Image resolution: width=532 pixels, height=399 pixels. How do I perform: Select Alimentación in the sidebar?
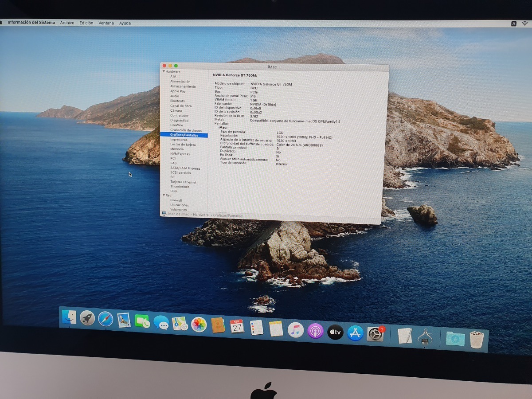click(x=180, y=82)
